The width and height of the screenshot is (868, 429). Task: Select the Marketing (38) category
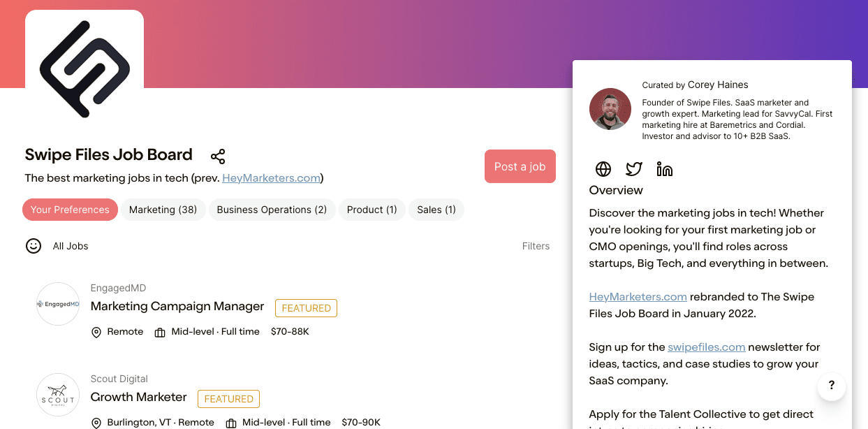click(163, 210)
